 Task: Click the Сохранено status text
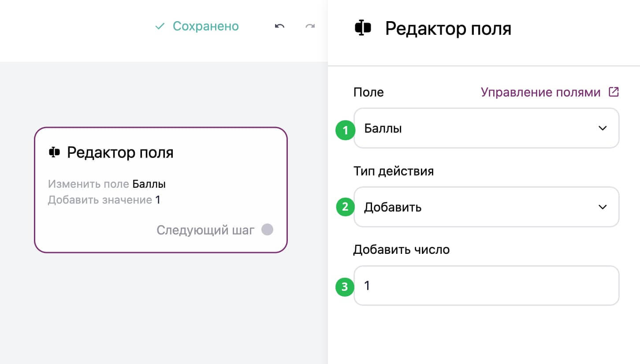tap(206, 26)
